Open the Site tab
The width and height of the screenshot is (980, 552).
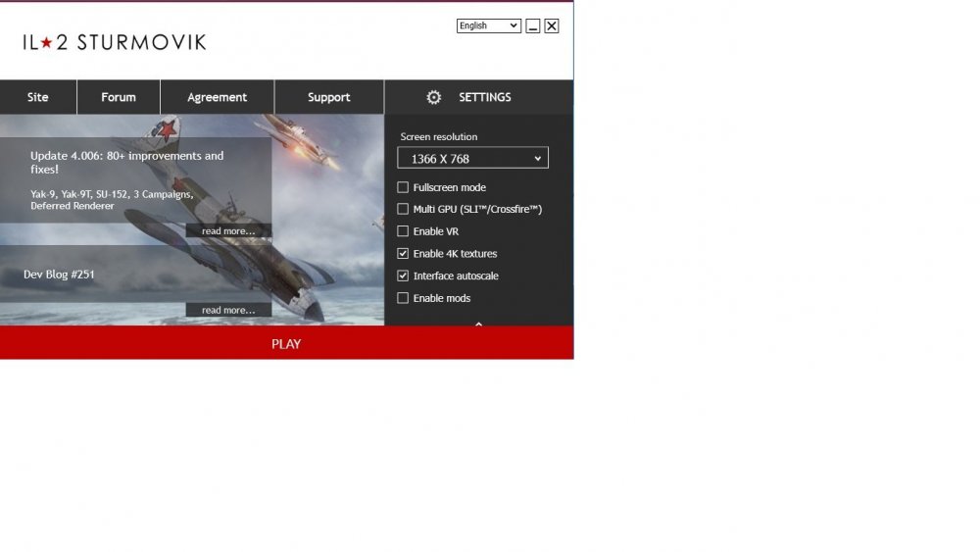coord(38,97)
